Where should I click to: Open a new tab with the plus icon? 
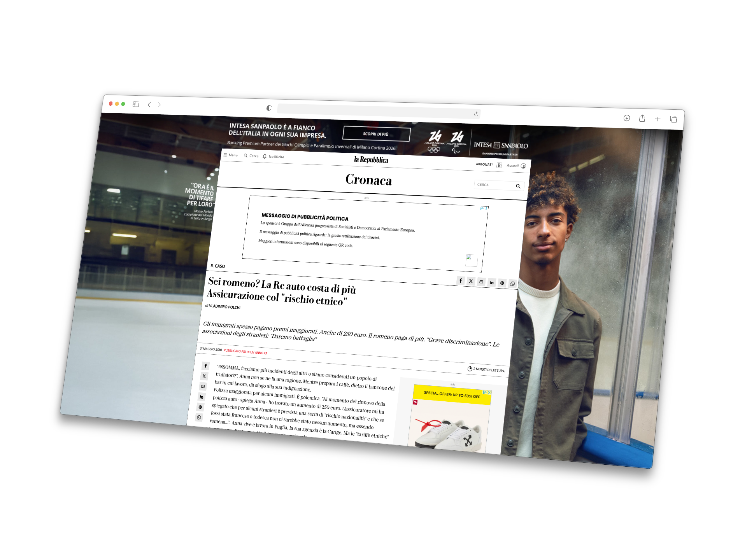658,119
